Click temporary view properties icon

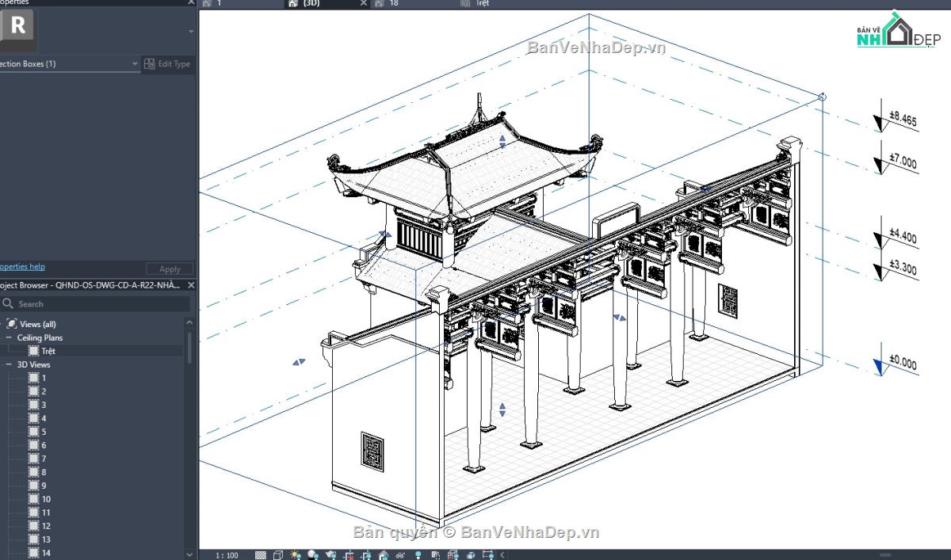pos(436,555)
